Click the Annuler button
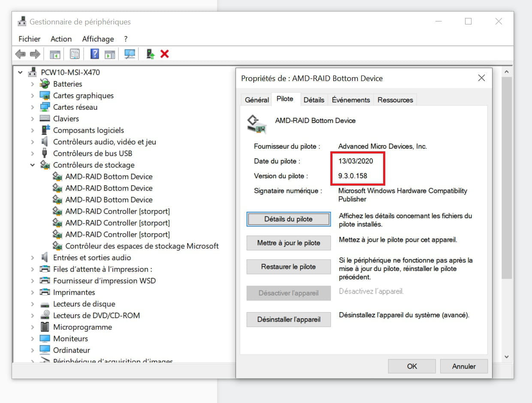Viewport: 532px width, 403px height. click(464, 366)
